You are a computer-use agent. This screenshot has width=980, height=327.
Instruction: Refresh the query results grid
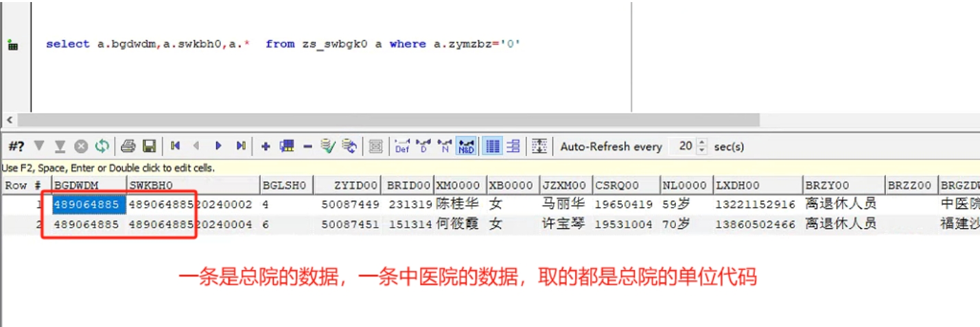point(102,146)
